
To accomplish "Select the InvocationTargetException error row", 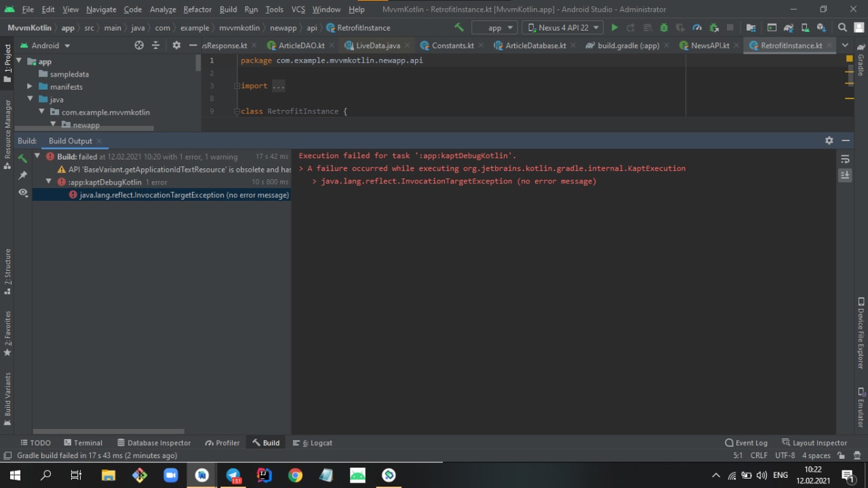I will coord(161,195).
